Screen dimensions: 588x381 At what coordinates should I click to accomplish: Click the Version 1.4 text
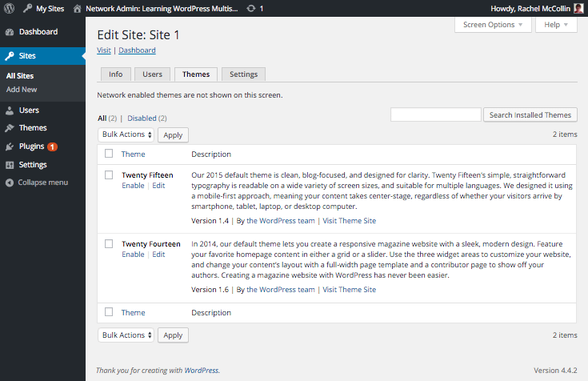[210, 221]
